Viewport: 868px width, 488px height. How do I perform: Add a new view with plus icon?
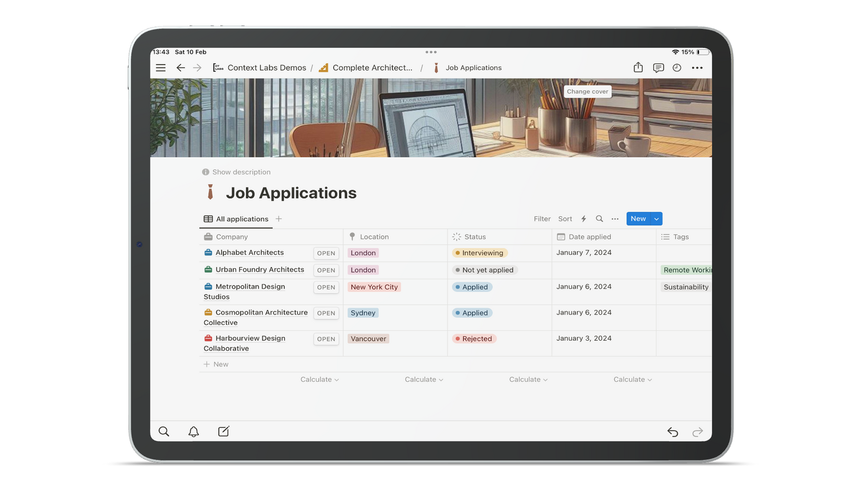[x=279, y=219]
